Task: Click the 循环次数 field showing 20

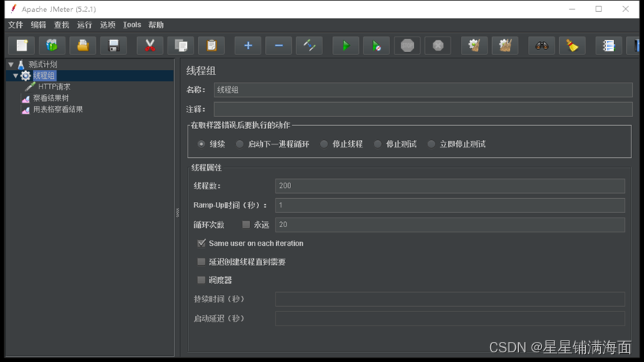Action: (450, 225)
